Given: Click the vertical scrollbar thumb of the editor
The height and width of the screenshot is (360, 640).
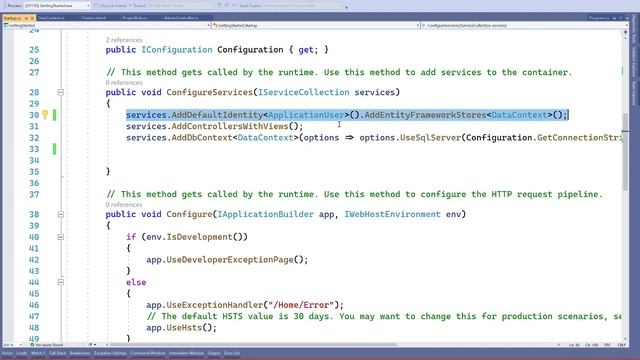Looking at the screenshot, I should (x=625, y=151).
